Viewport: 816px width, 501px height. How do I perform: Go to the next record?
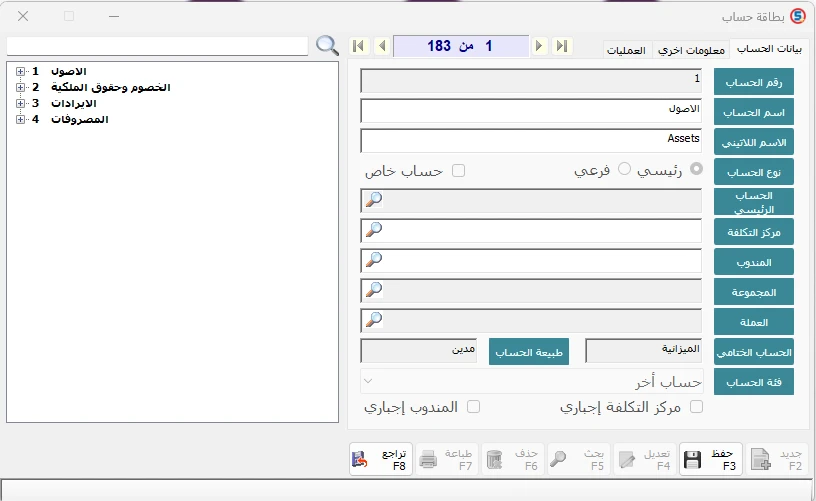pyautogui.click(x=539, y=46)
